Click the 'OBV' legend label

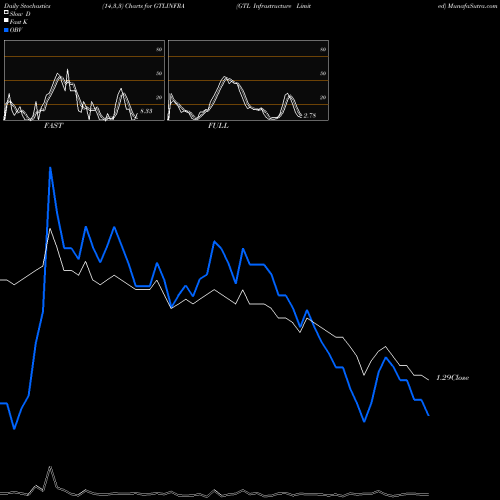pyautogui.click(x=16, y=30)
